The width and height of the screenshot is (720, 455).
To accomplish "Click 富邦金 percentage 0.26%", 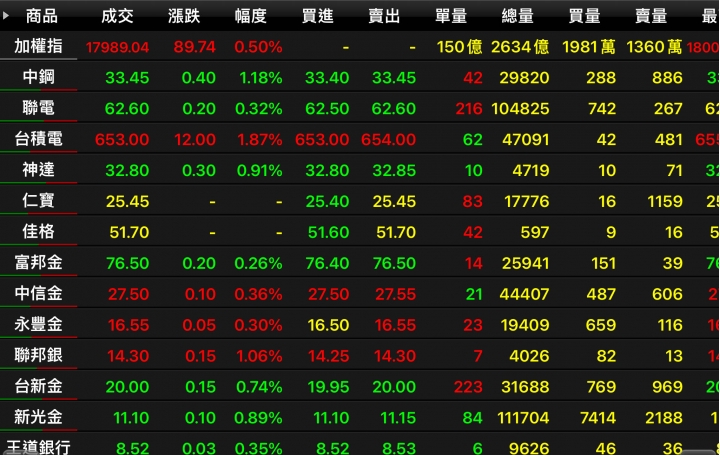I will tap(258, 264).
